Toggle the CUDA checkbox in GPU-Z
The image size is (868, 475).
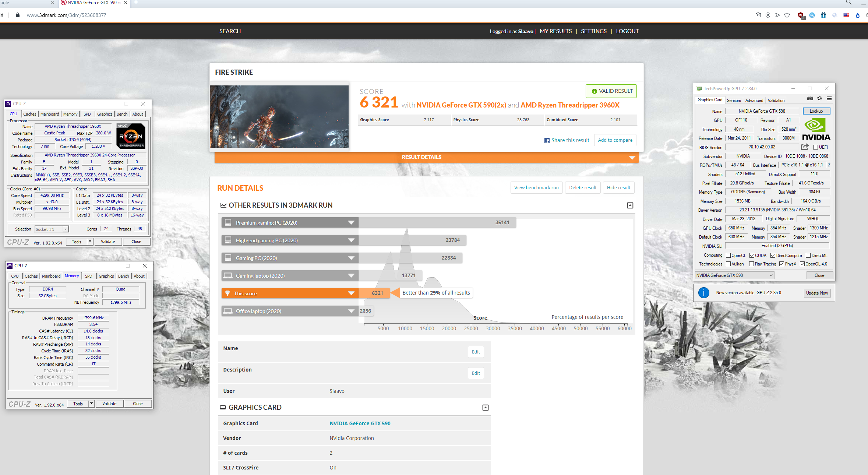click(752, 256)
